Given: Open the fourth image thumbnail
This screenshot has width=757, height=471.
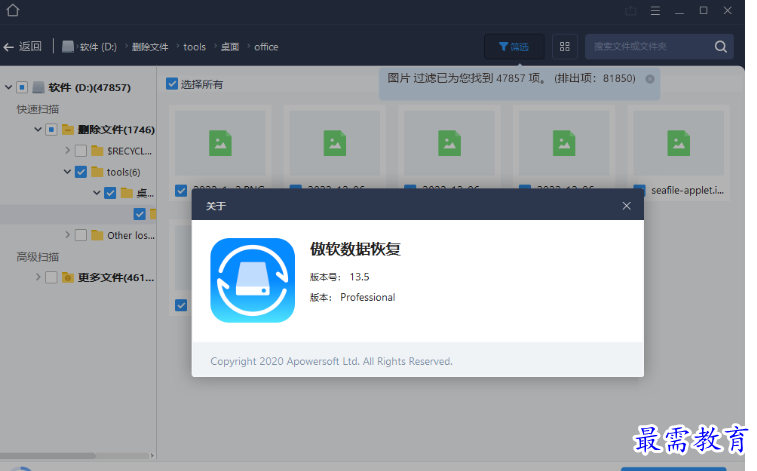Looking at the screenshot, I should tap(564, 143).
